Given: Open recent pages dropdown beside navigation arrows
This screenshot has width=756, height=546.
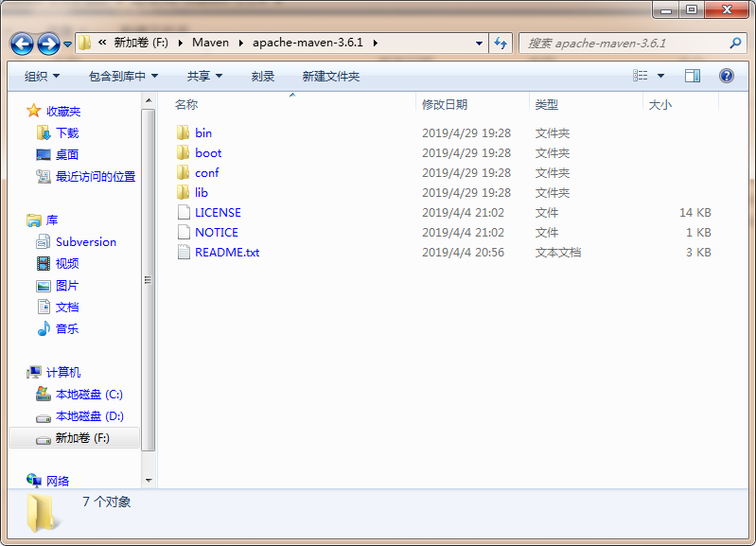Looking at the screenshot, I should (x=68, y=44).
